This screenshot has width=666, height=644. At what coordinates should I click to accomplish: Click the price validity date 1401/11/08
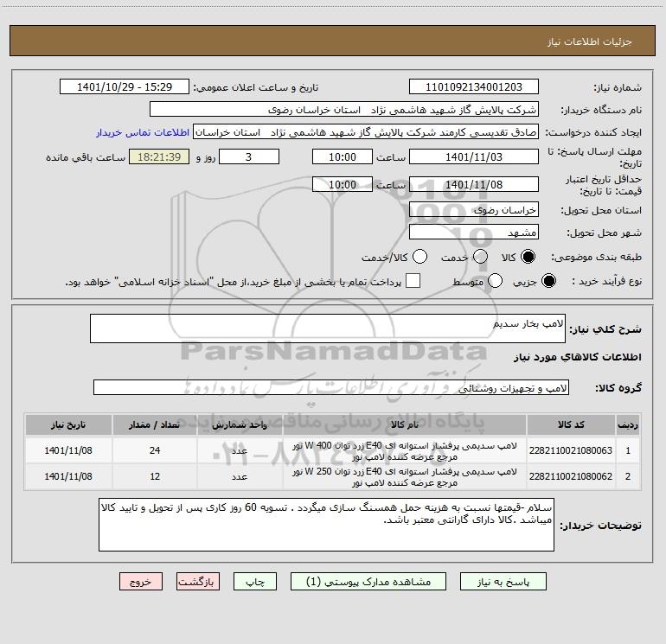pos(474,184)
